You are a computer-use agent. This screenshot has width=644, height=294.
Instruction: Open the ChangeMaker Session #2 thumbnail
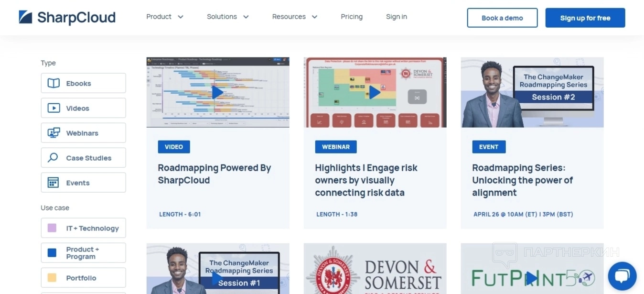click(532, 92)
